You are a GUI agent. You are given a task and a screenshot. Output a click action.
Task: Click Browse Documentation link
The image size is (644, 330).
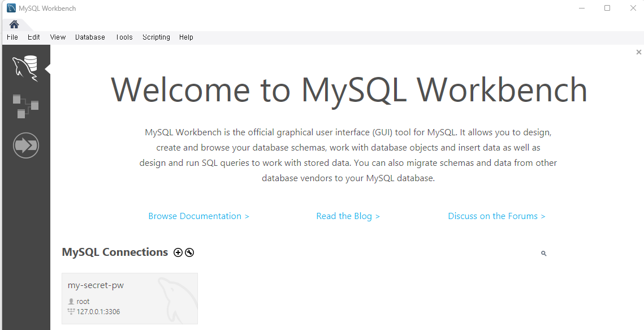199,216
